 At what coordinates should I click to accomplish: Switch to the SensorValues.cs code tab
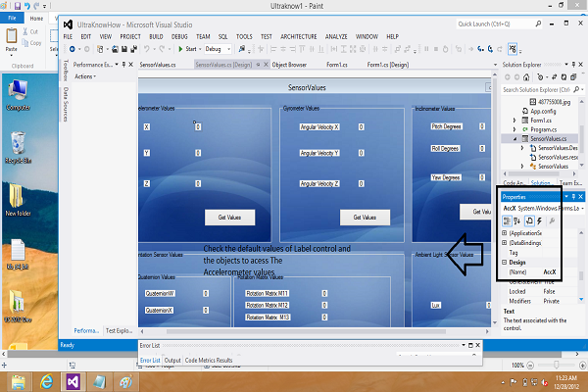pos(158,65)
